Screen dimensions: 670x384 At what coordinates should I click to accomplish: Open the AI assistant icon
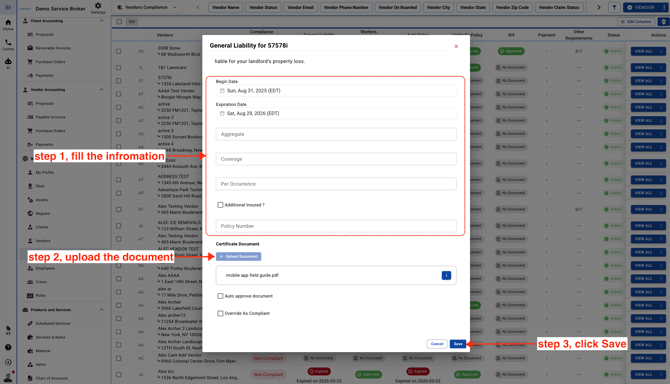[x=8, y=64]
